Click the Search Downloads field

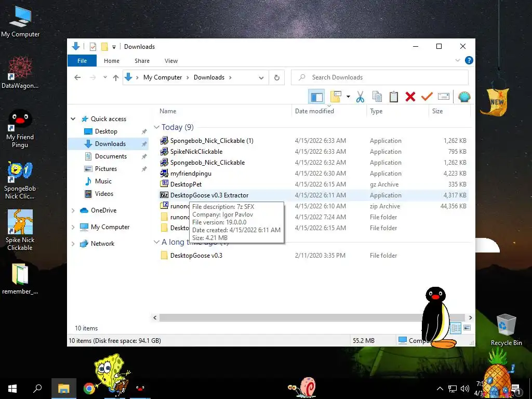380,77
